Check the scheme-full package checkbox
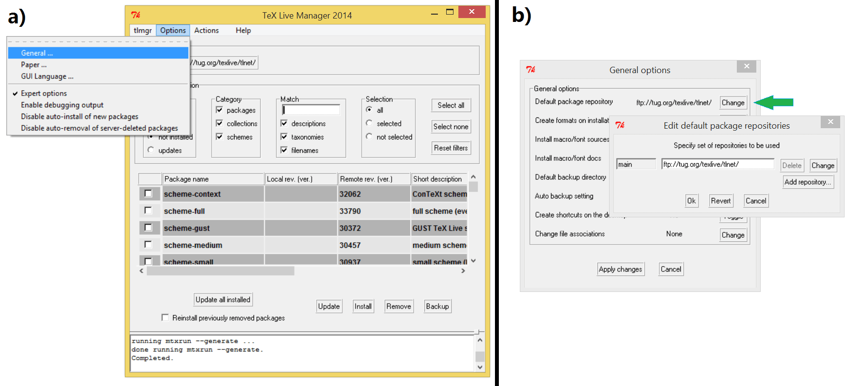 [x=148, y=211]
